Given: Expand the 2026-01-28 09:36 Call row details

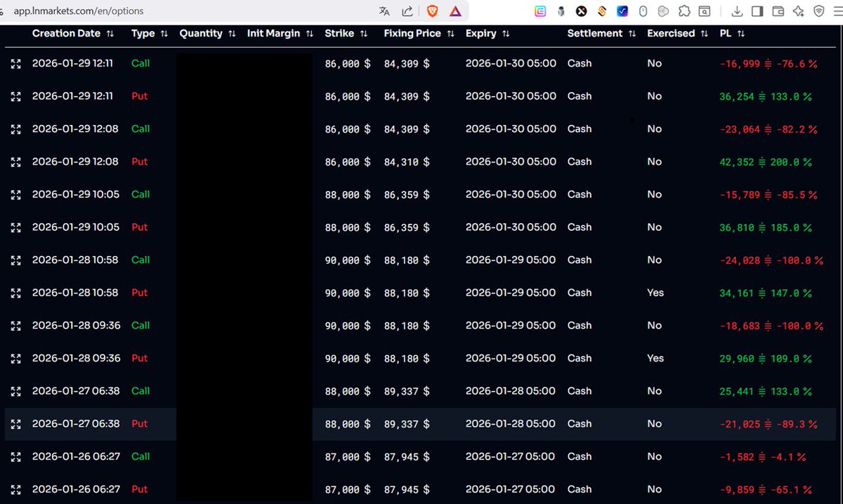Looking at the screenshot, I should click(x=16, y=326).
